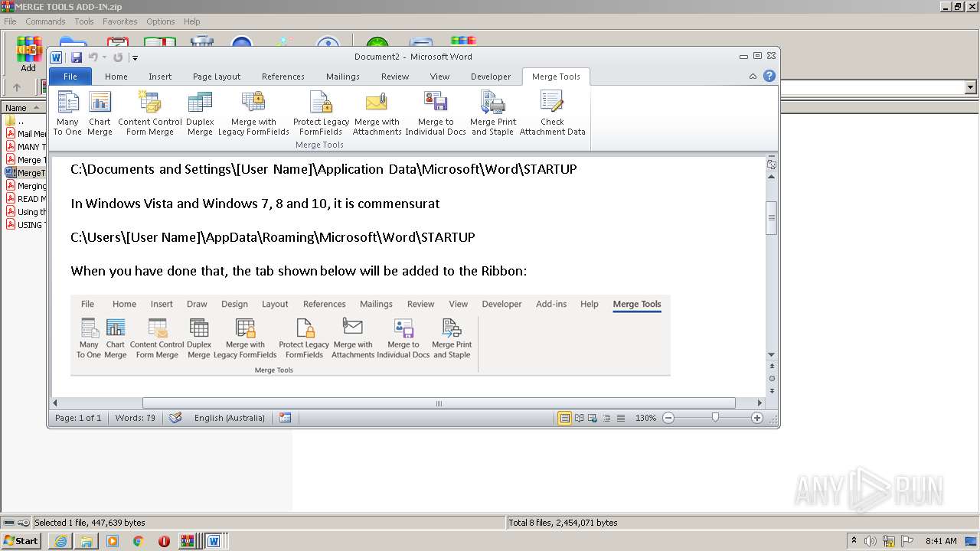
Task: Sort by the Name column header in WinRAR
Action: (x=22, y=108)
